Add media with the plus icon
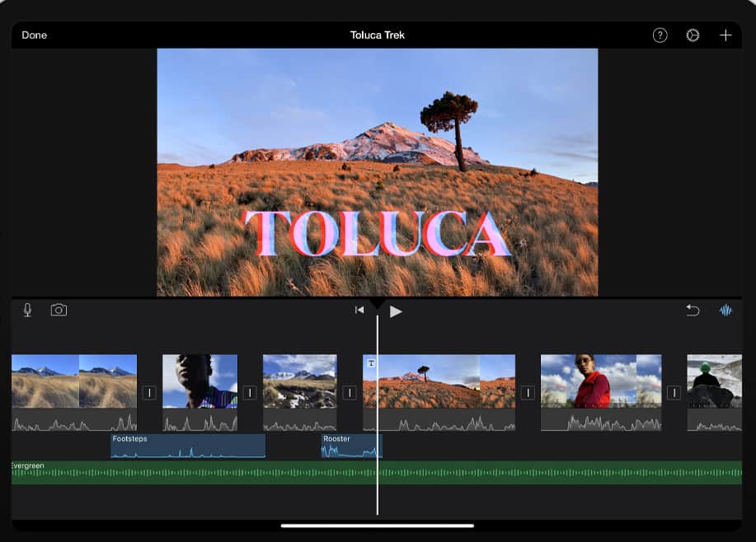Viewport: 756px width, 542px height. pyautogui.click(x=725, y=35)
